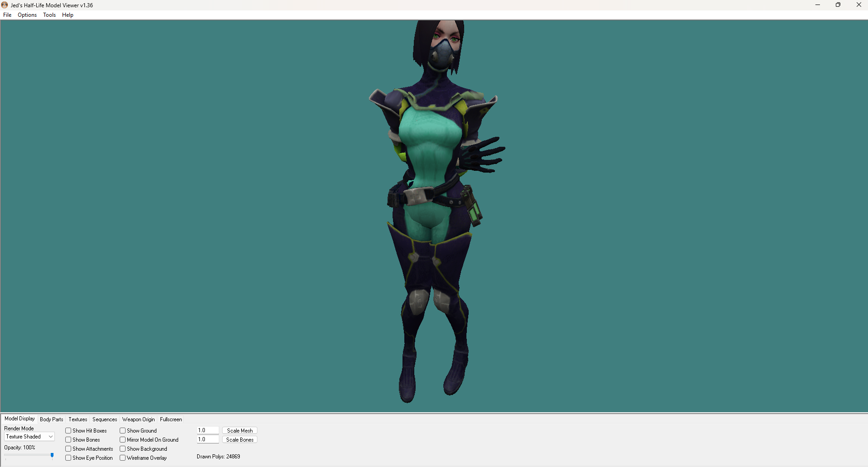Enable Show Eye Position checkbox

click(68, 458)
